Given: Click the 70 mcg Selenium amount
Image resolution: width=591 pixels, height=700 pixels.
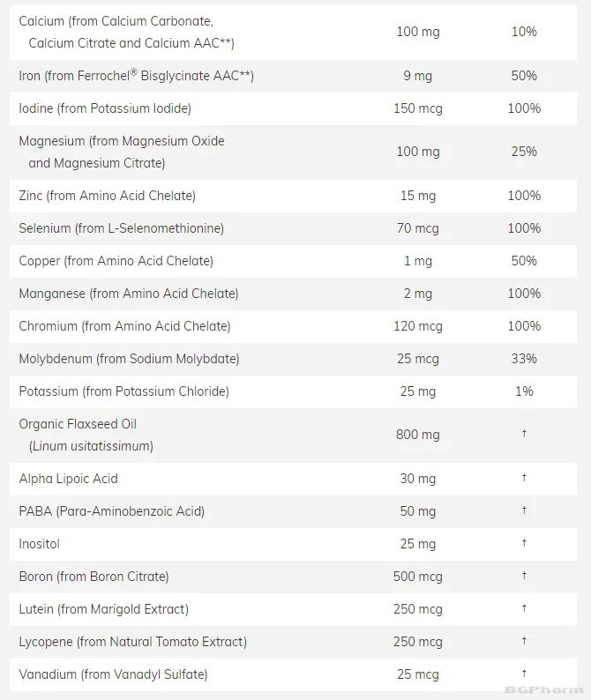Looking at the screenshot, I should pos(417,228).
